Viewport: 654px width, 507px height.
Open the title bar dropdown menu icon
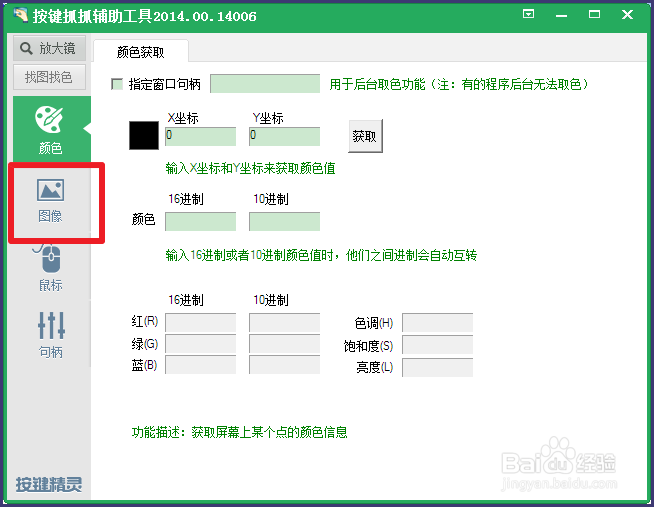[x=528, y=14]
